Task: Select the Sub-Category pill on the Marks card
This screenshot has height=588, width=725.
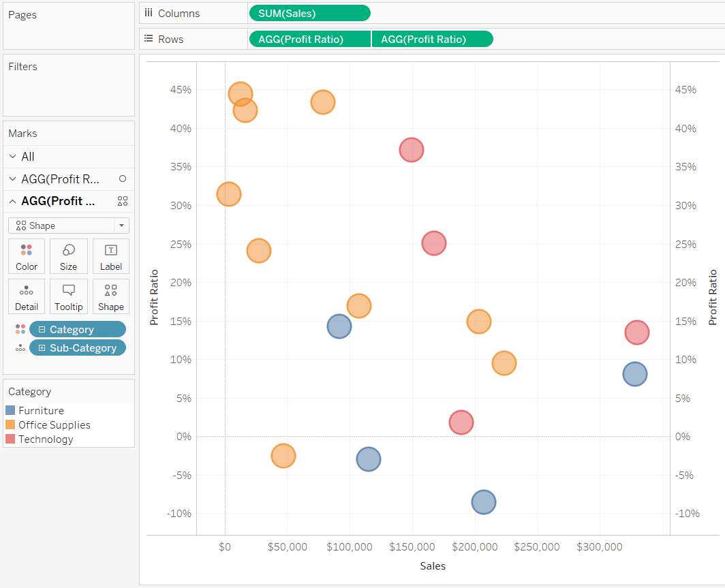Action: 77,347
